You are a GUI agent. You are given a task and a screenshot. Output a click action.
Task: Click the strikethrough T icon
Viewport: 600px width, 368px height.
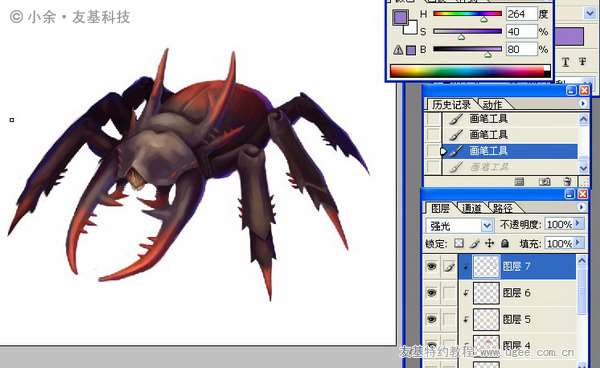coord(582,62)
